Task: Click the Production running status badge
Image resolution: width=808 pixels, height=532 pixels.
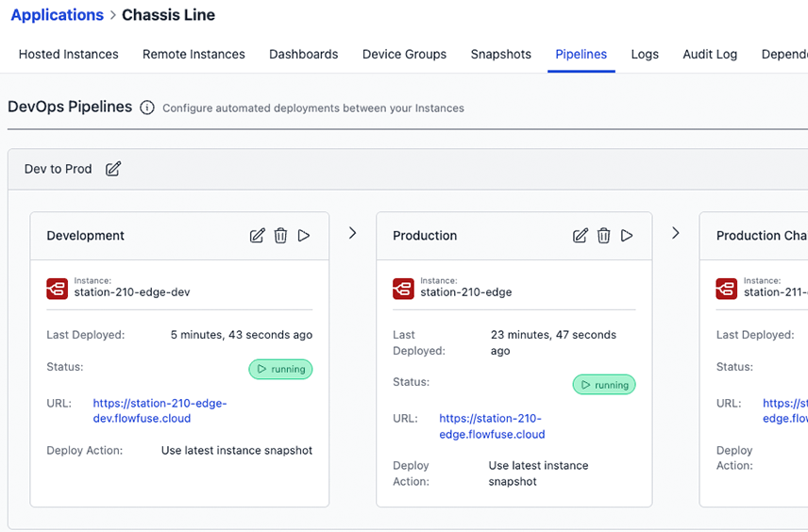Action: [604, 385]
